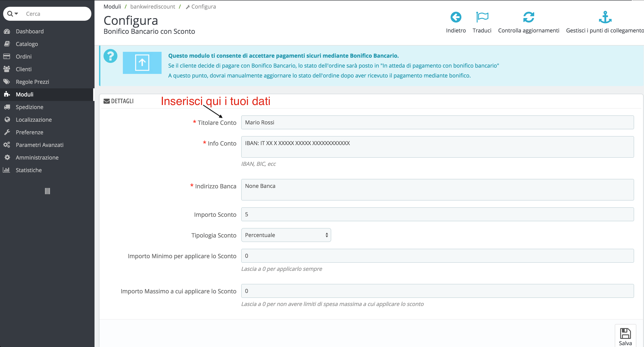Click the wrench icon in breadcrumb

(x=188, y=7)
